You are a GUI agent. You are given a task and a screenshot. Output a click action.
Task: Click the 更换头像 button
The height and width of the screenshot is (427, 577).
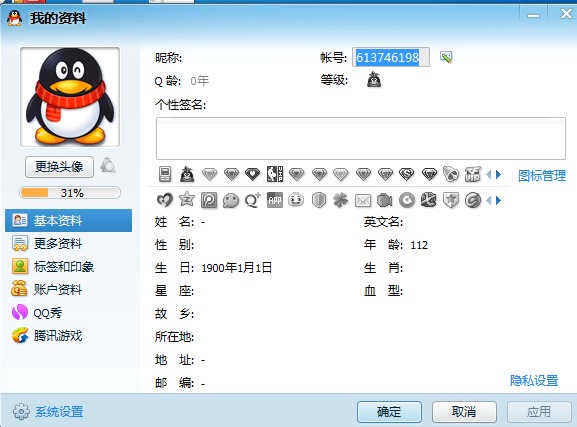click(59, 167)
